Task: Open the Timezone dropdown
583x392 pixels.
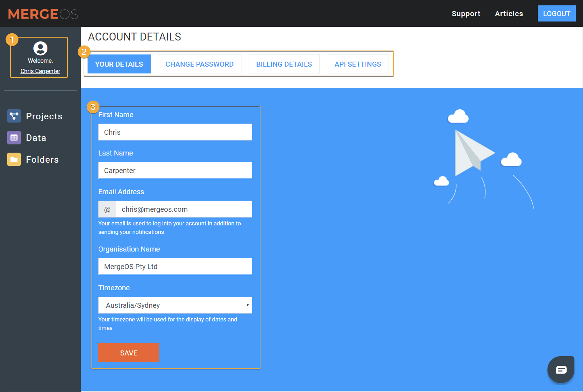Action: (x=175, y=305)
